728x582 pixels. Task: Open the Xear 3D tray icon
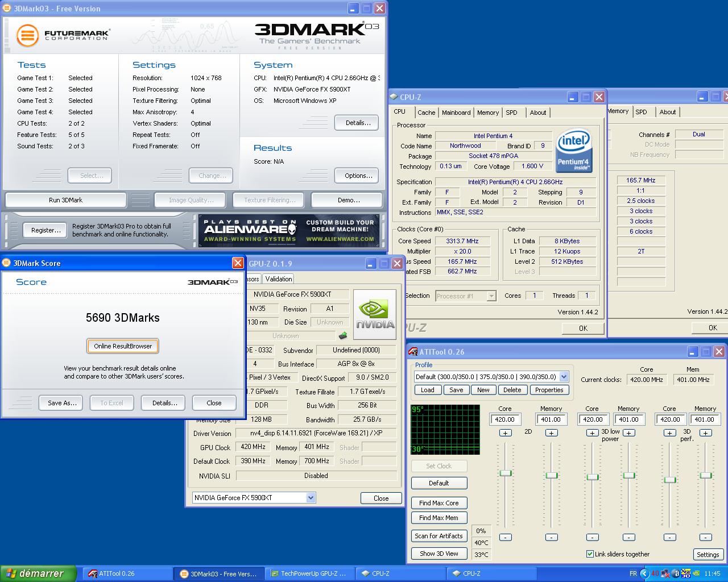tap(686, 573)
